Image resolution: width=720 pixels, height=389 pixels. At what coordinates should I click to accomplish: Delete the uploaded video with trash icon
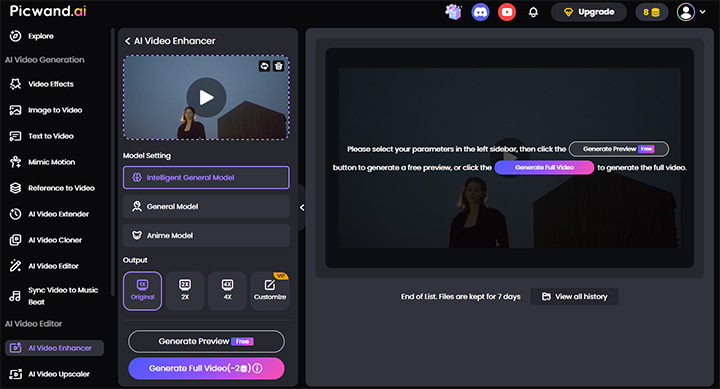[278, 66]
